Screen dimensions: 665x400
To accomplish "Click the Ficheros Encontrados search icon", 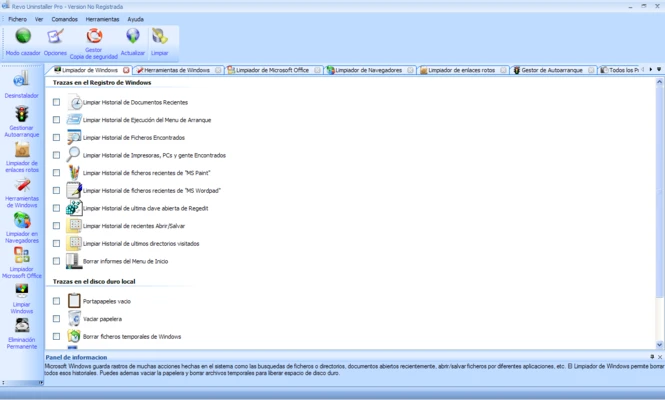I will tap(74, 137).
